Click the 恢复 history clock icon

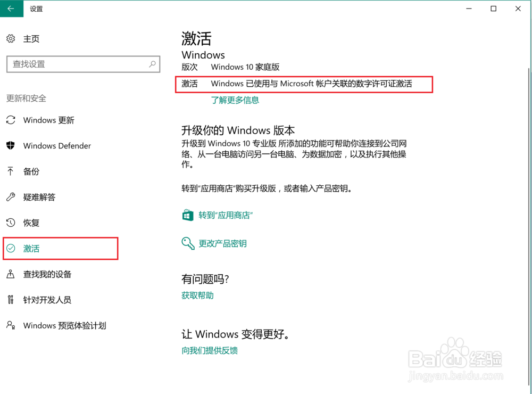11,223
